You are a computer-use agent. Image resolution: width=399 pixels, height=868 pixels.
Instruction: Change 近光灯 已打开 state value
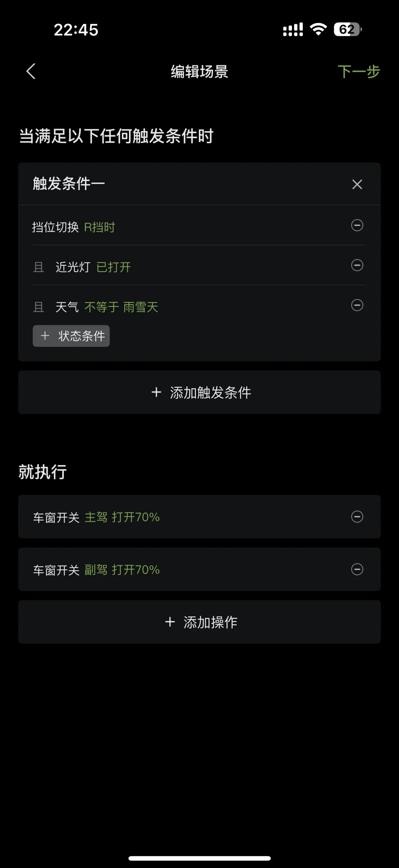pyautogui.click(x=114, y=267)
